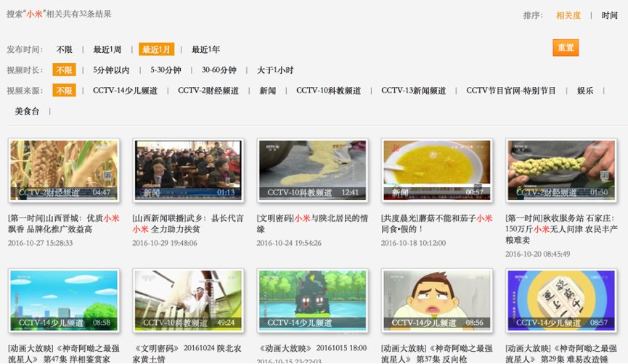Viewport: 628px width, 364px height.
Task: Click the 搜索小米相关共有32条结果 summary text
Action: pos(59,14)
